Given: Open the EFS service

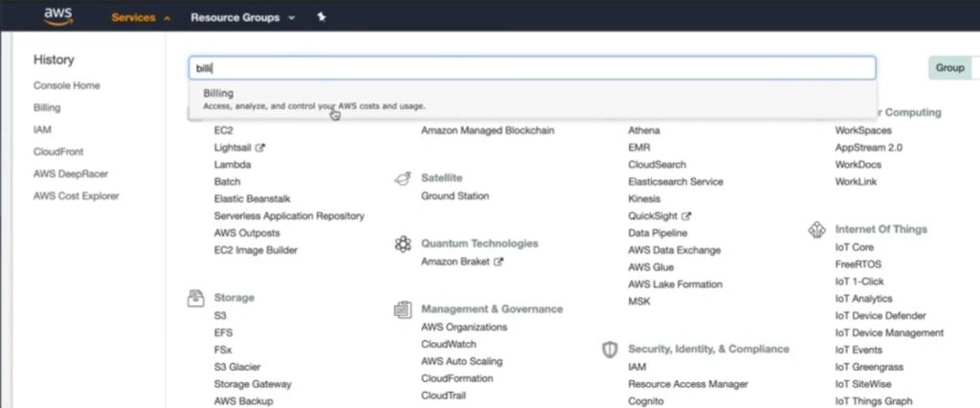Looking at the screenshot, I should [223, 333].
